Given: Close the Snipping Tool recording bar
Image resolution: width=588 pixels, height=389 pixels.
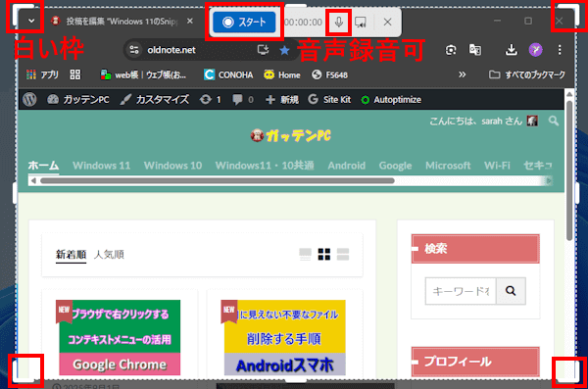Looking at the screenshot, I should coord(387,23).
